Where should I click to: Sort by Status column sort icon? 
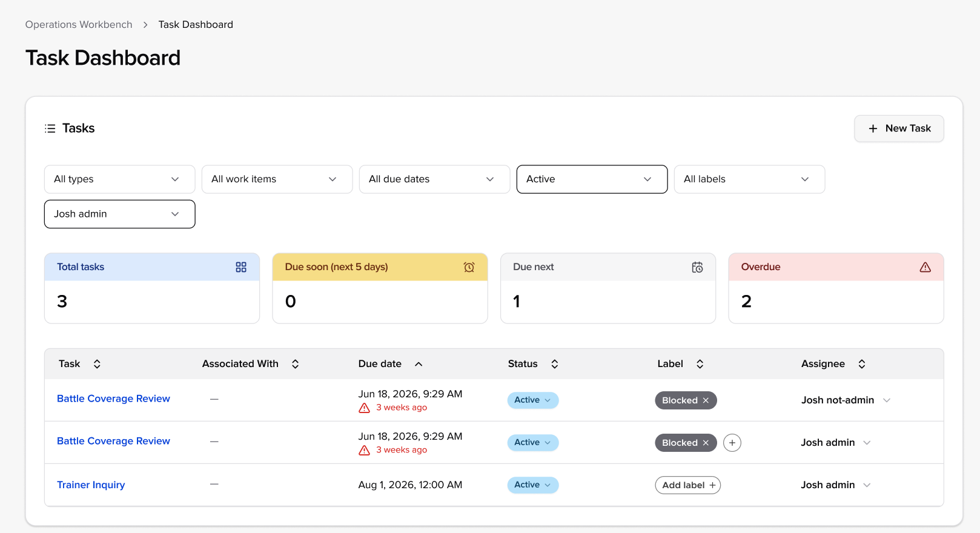pos(555,364)
